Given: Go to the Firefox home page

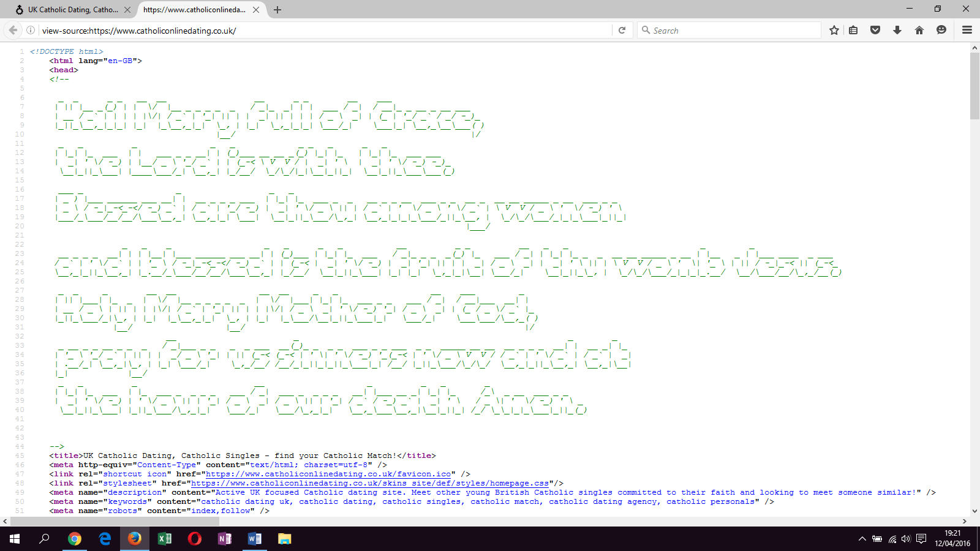Looking at the screenshot, I should pos(919,30).
